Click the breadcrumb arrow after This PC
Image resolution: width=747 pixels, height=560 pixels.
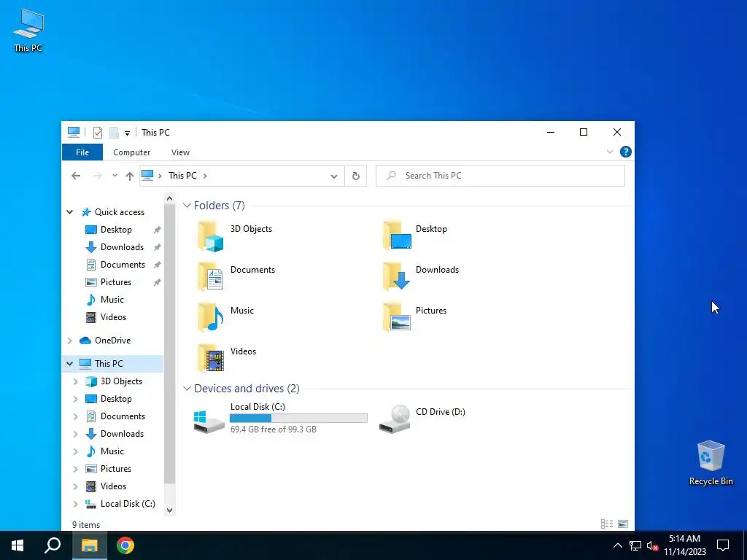point(205,176)
